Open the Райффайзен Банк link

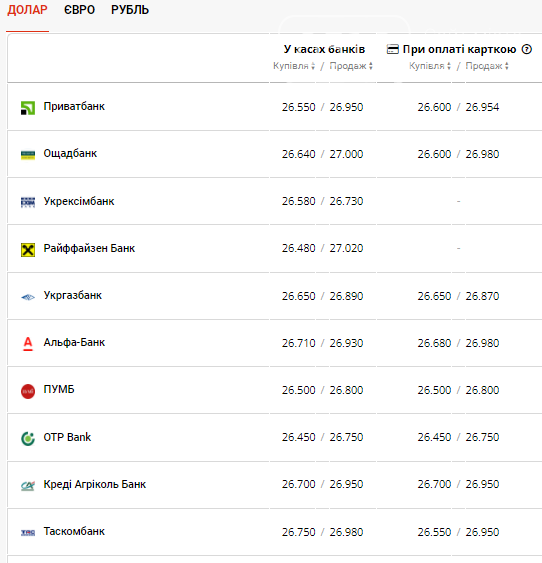tap(89, 248)
